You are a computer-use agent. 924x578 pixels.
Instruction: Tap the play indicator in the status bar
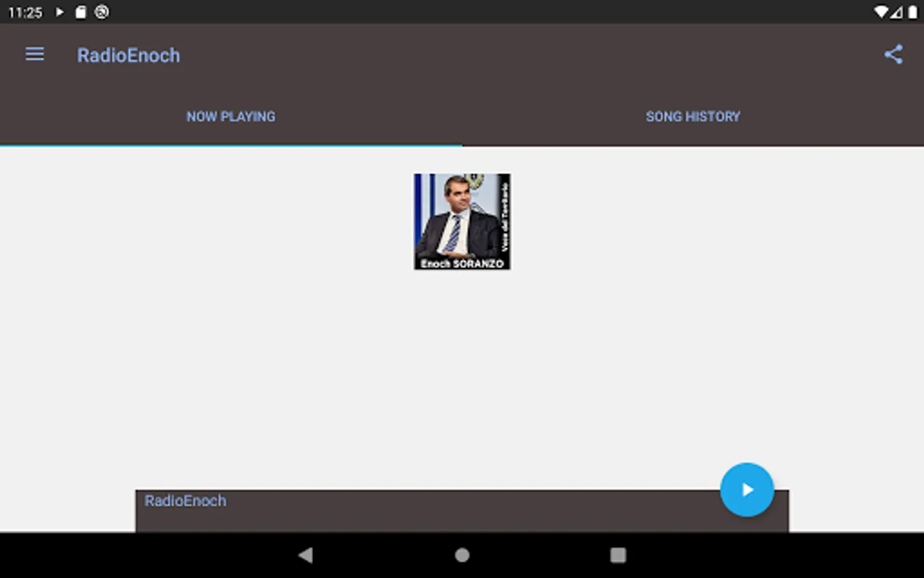coord(60,12)
